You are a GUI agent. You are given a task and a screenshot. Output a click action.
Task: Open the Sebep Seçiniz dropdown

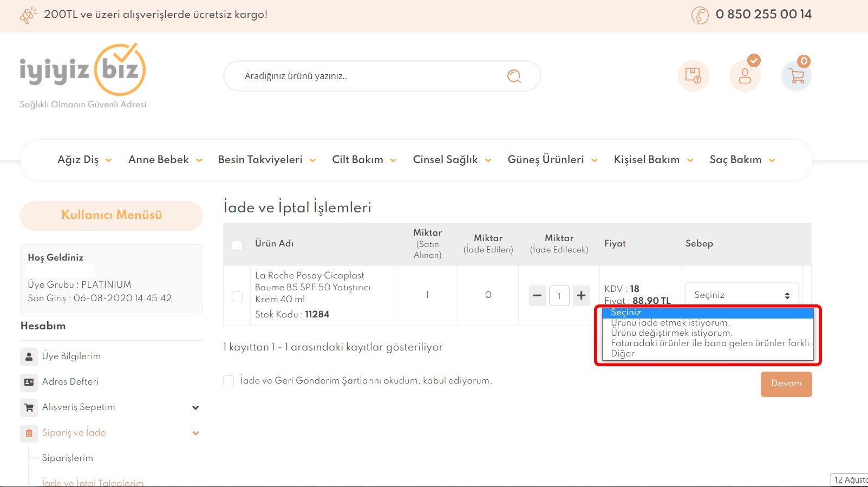741,295
